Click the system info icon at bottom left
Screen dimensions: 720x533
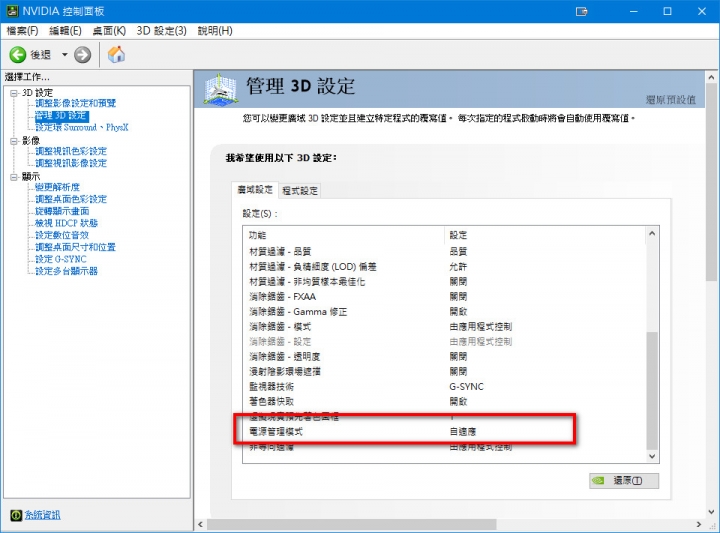pos(16,515)
